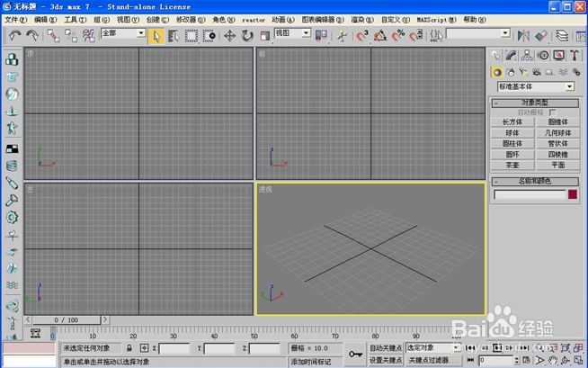Open the 文件 menu

click(15, 20)
